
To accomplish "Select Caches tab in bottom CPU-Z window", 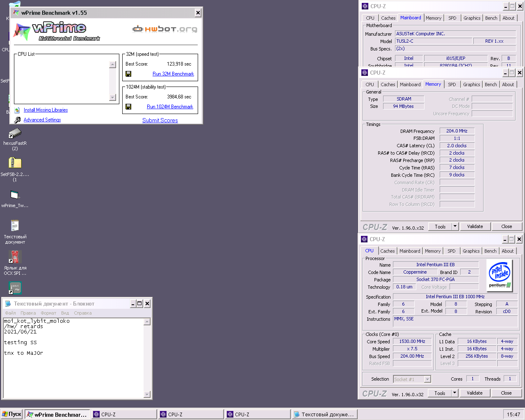I will point(387,251).
